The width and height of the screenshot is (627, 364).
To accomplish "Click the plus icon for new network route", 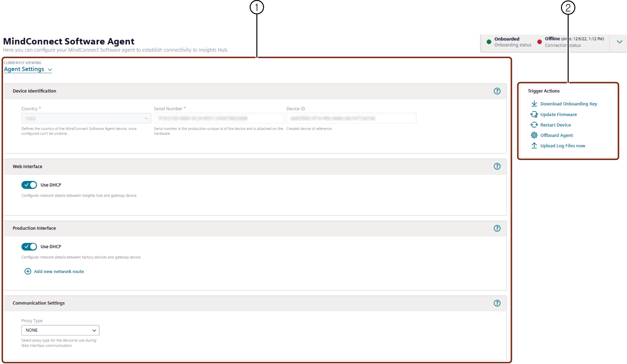I will pos(28,271).
